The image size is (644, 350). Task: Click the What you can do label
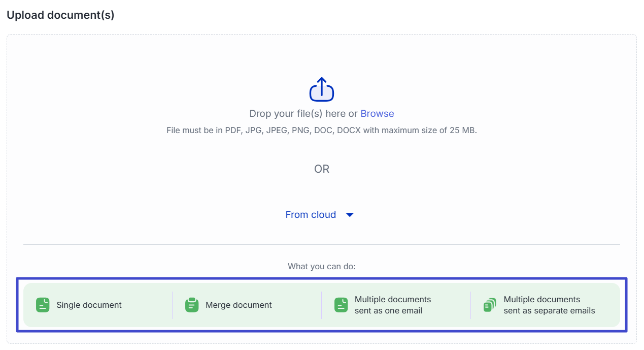coord(322,266)
